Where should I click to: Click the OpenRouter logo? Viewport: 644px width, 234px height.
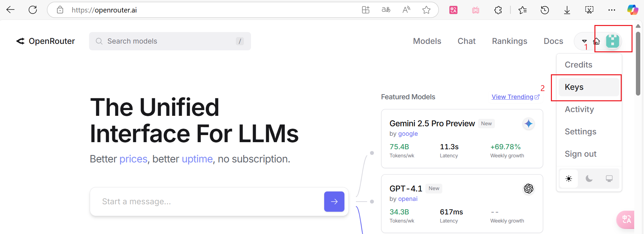pyautogui.click(x=46, y=41)
